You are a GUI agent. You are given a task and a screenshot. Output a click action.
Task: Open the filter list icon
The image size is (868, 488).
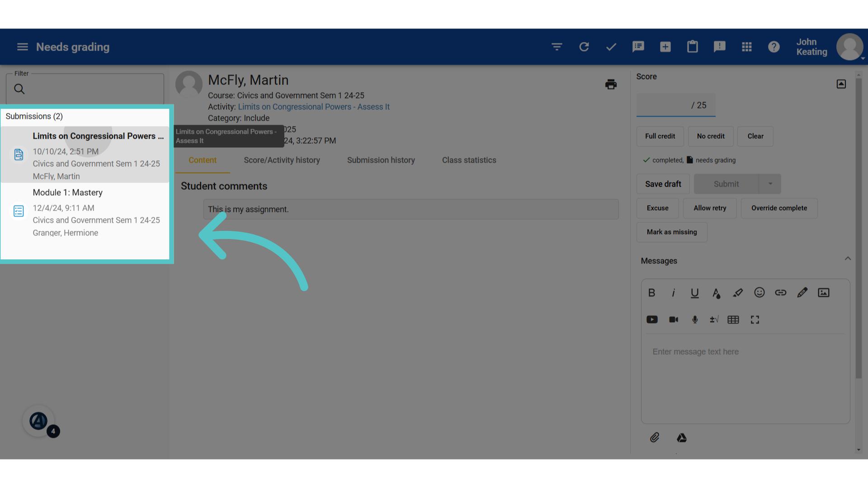pos(557,47)
